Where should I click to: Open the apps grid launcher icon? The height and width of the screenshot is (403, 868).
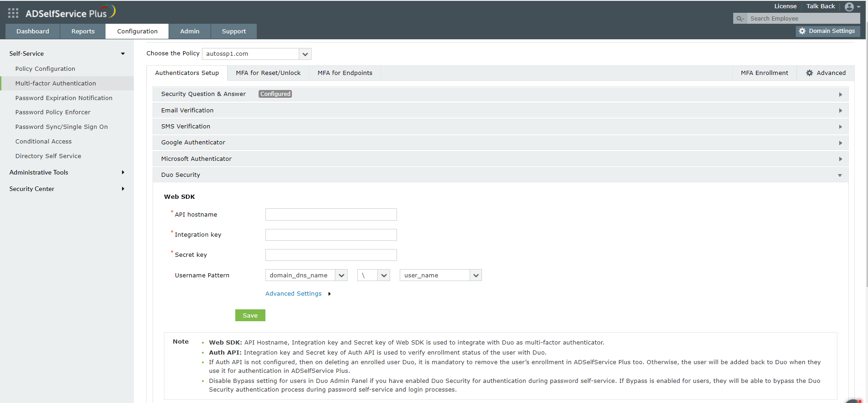click(x=13, y=13)
